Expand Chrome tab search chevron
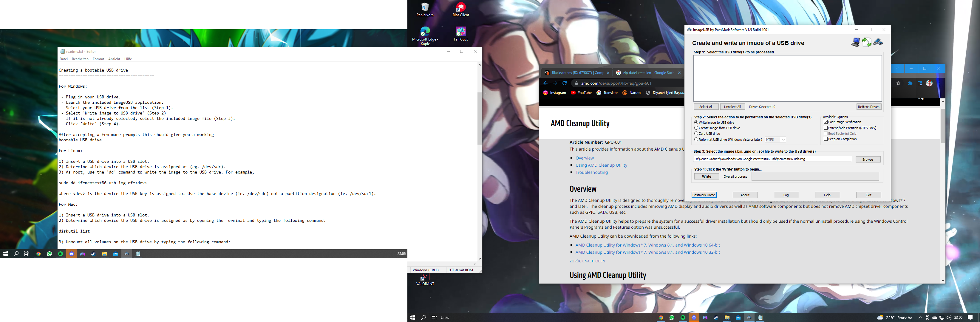 pos(897,69)
